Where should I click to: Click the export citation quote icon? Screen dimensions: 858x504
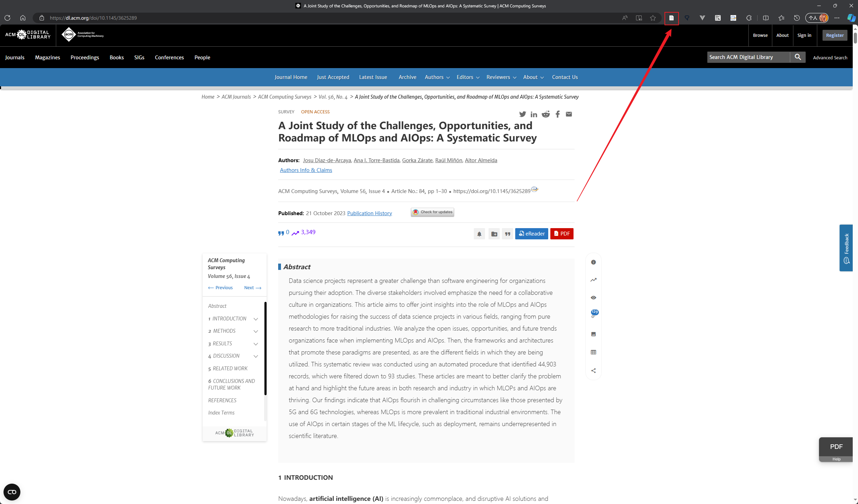click(507, 234)
